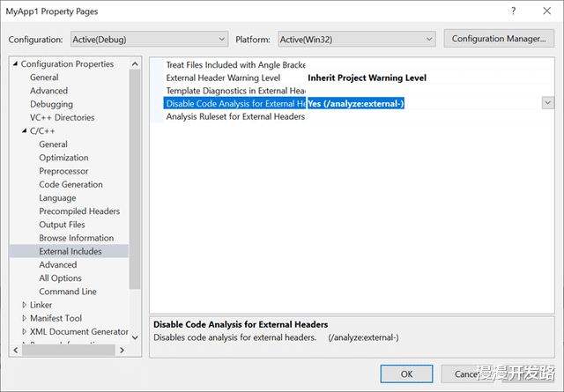Image resolution: width=564 pixels, height=392 pixels.
Task: Open the All Options page
Action: (x=60, y=278)
